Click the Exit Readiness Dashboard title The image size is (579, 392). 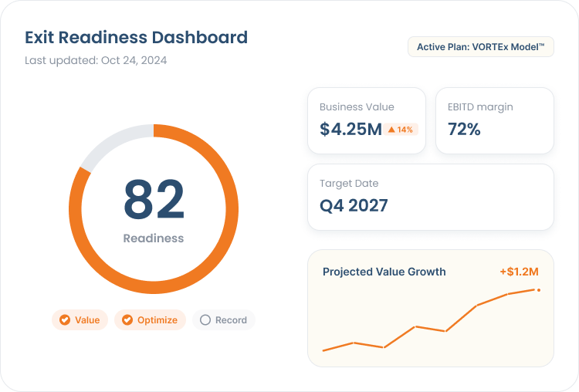(x=136, y=37)
